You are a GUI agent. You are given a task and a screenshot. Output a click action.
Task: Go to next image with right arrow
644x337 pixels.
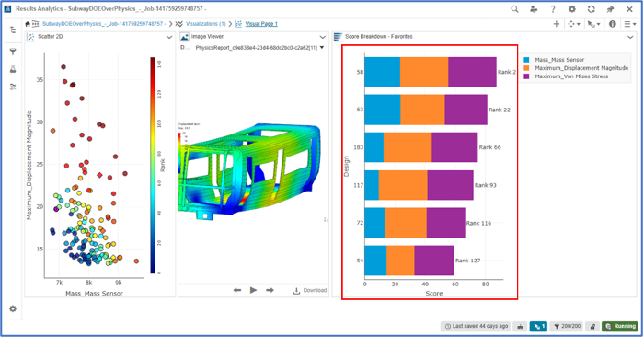pos(270,290)
